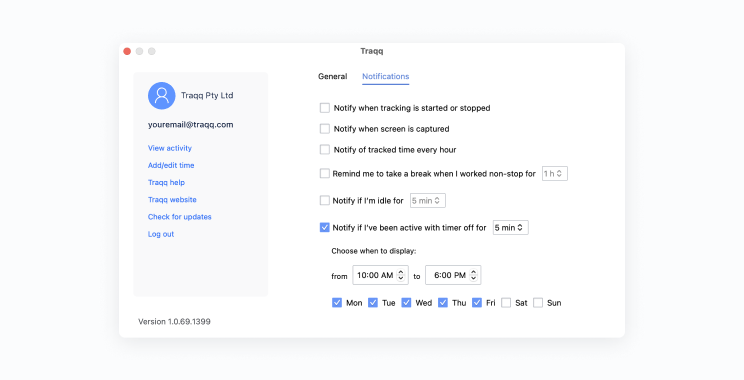
Task: Uncheck the Mon day checkbox
Action: point(337,303)
